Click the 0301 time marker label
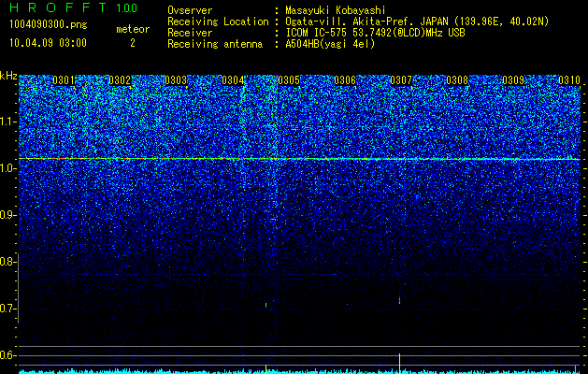Screen dimensions: 588x374 (x=64, y=80)
